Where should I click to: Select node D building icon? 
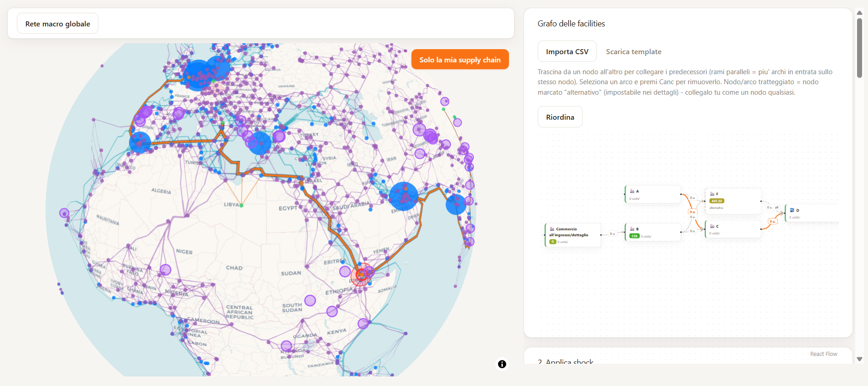(x=792, y=210)
